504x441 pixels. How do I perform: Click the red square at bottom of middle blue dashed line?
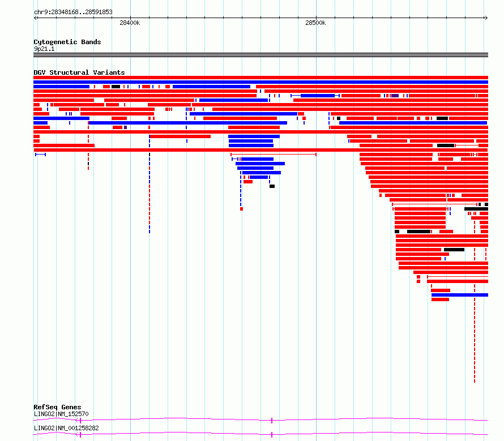click(x=241, y=209)
